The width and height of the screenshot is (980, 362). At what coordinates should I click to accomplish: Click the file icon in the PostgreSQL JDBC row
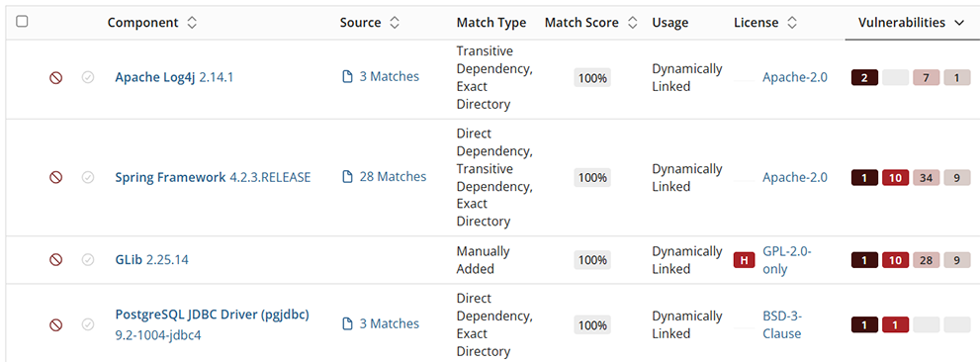(x=348, y=323)
